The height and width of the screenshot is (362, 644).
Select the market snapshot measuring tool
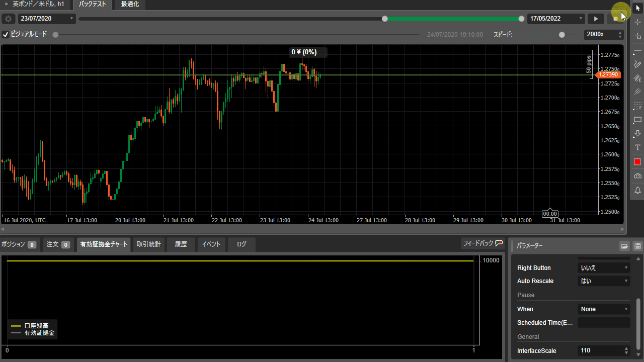coord(637,36)
